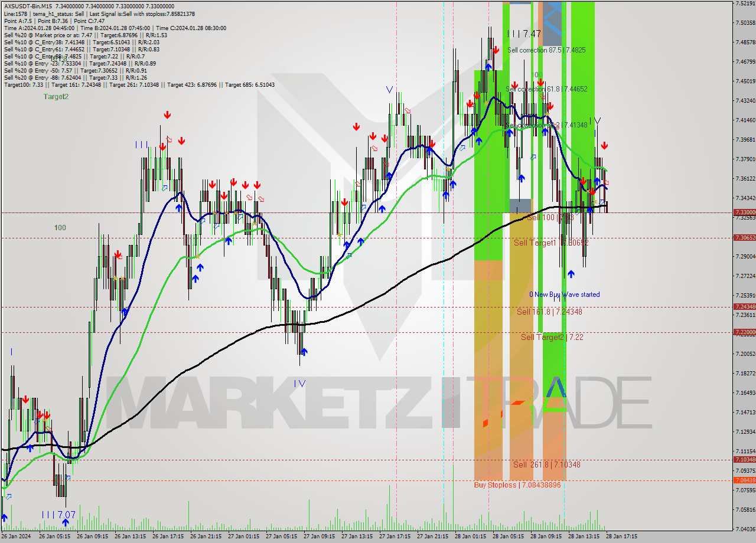Click the 7.4501 price axis label
This screenshot has height=543, width=756.
[x=745, y=81]
